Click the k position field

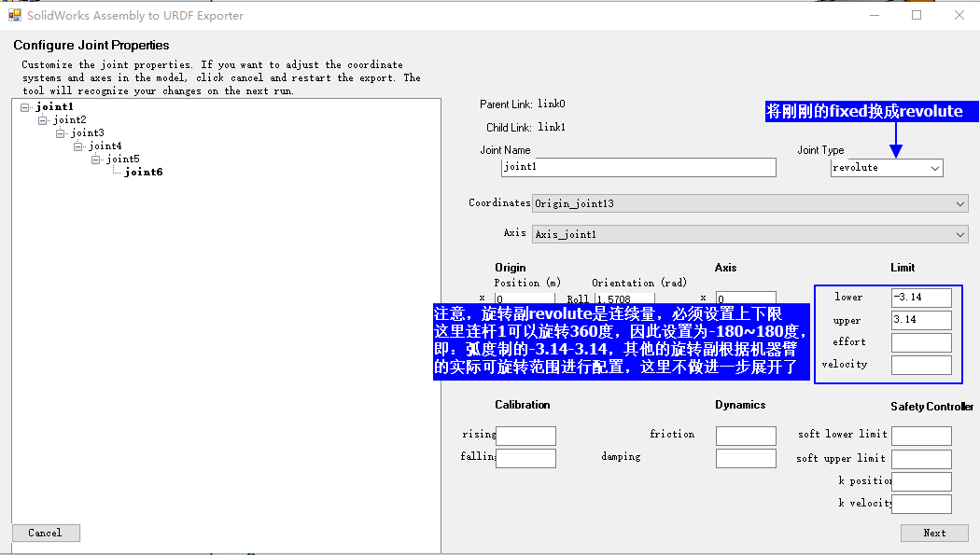(x=921, y=481)
